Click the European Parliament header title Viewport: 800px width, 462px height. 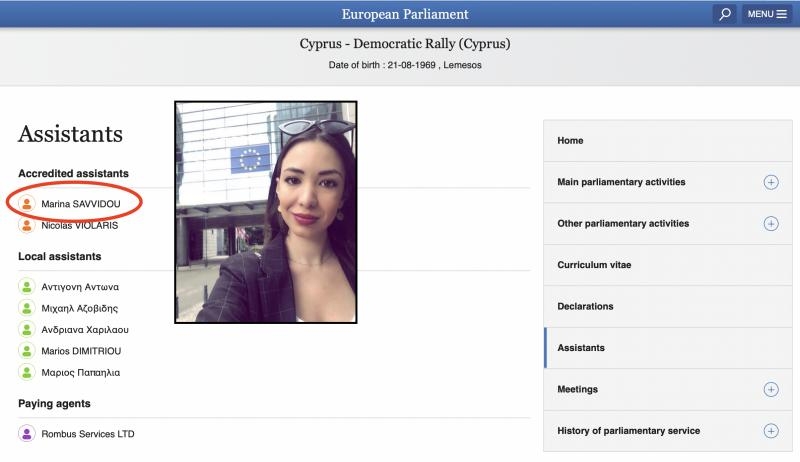pos(405,14)
